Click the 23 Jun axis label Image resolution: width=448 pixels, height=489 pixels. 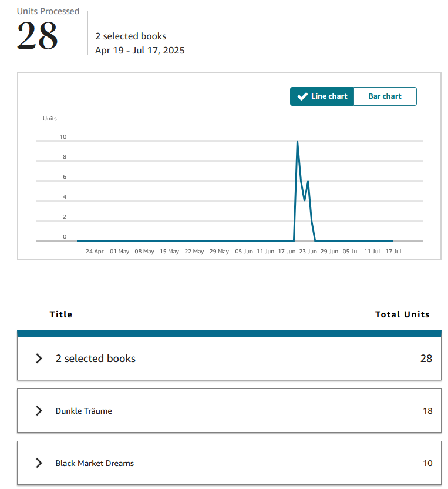(x=308, y=252)
